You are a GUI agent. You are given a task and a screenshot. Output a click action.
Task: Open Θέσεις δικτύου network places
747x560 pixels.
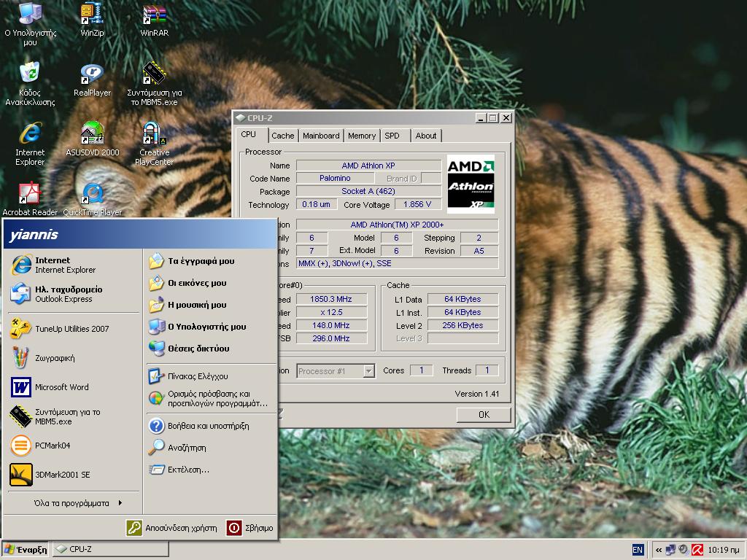[209, 349]
